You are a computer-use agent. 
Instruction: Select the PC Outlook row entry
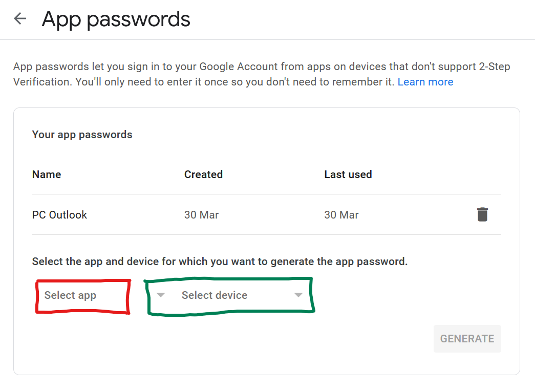(x=59, y=214)
